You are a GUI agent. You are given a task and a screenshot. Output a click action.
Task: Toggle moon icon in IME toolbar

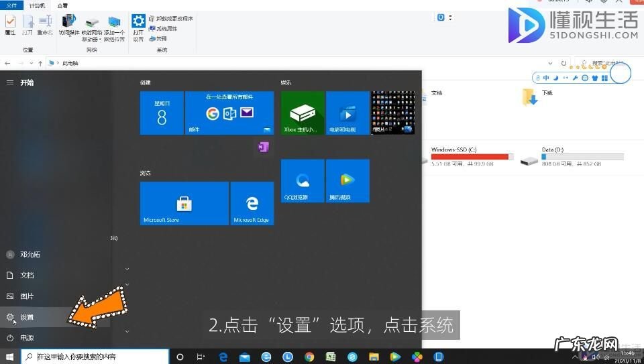(555, 78)
